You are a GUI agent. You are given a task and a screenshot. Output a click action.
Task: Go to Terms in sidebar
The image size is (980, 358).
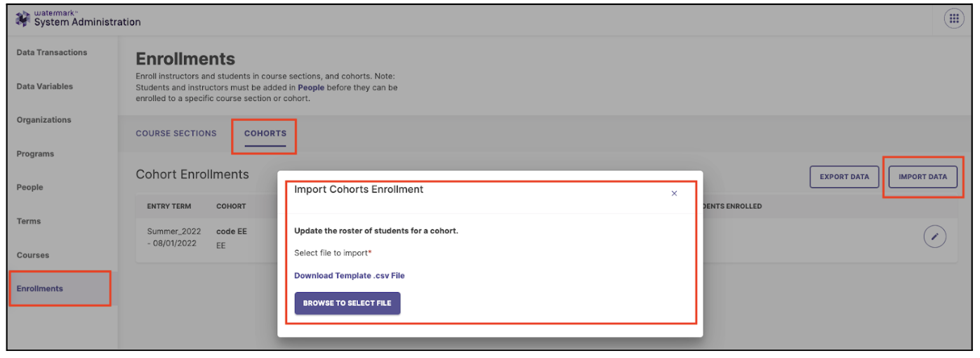click(29, 221)
